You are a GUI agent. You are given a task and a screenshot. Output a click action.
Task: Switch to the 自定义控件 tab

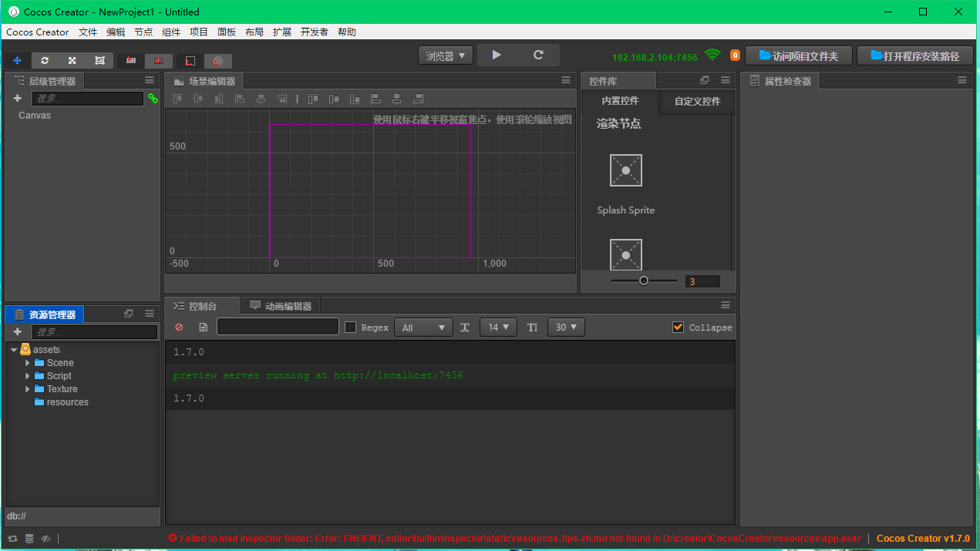(697, 101)
